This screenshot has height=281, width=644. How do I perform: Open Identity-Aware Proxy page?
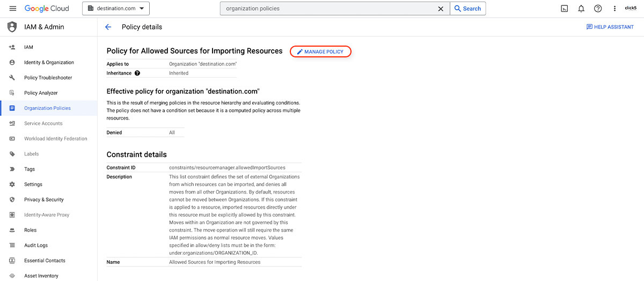pos(48,215)
